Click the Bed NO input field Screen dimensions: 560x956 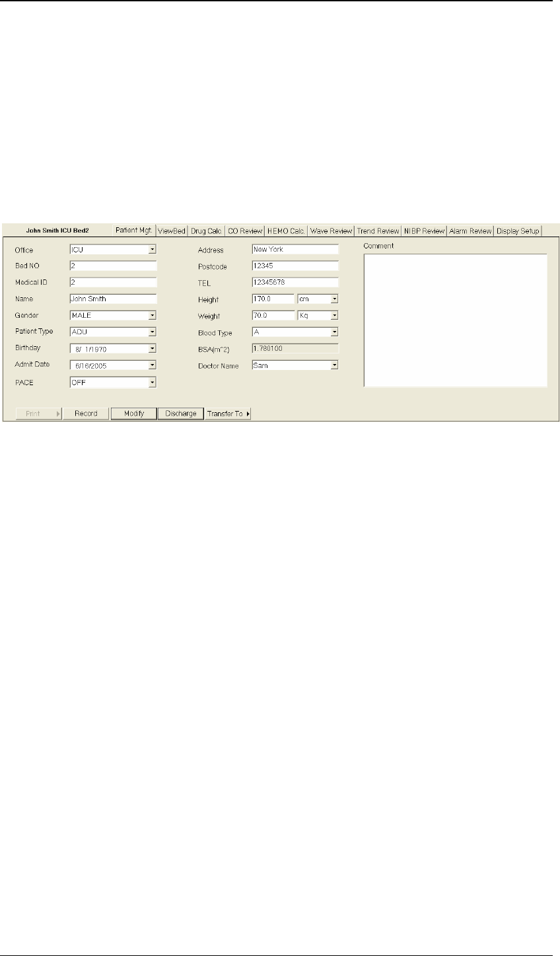(113, 266)
